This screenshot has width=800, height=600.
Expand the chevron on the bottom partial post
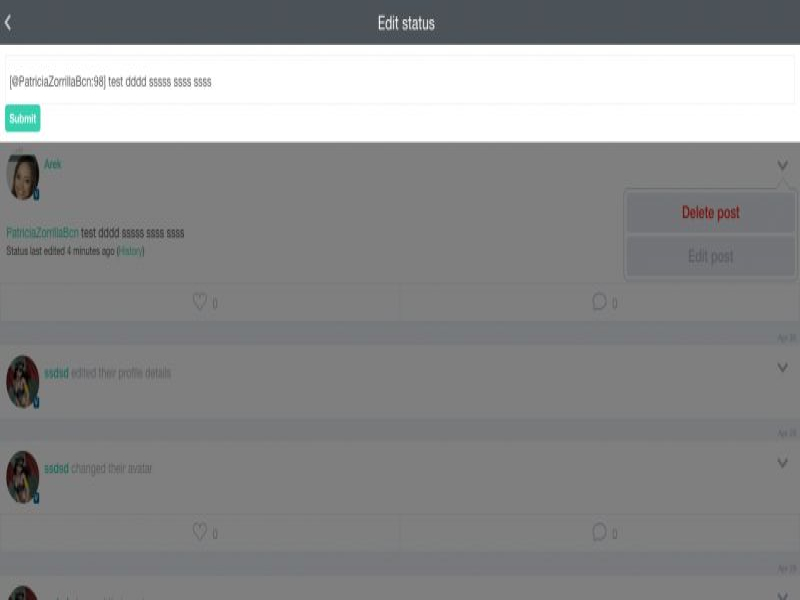tap(782, 595)
